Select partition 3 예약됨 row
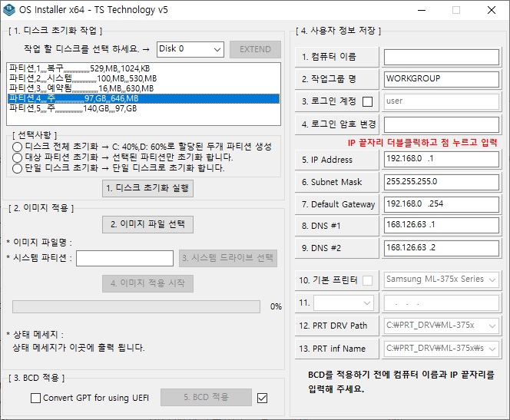 coord(143,88)
